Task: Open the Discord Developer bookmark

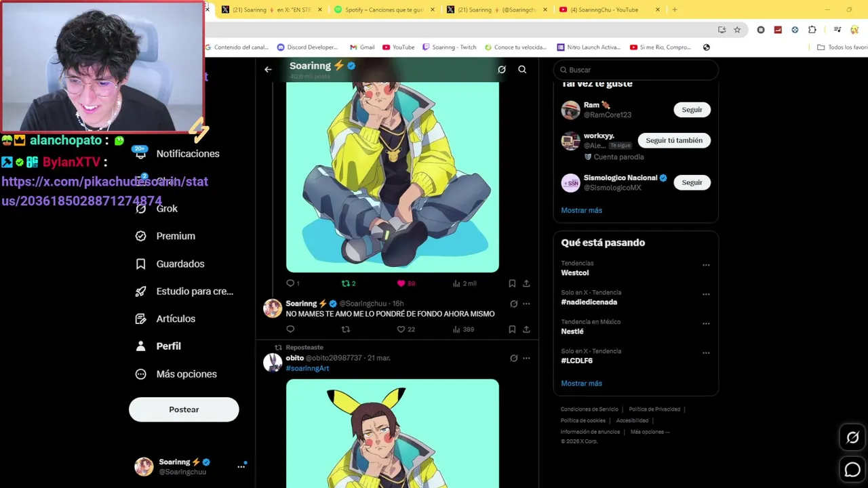Action: (307, 47)
